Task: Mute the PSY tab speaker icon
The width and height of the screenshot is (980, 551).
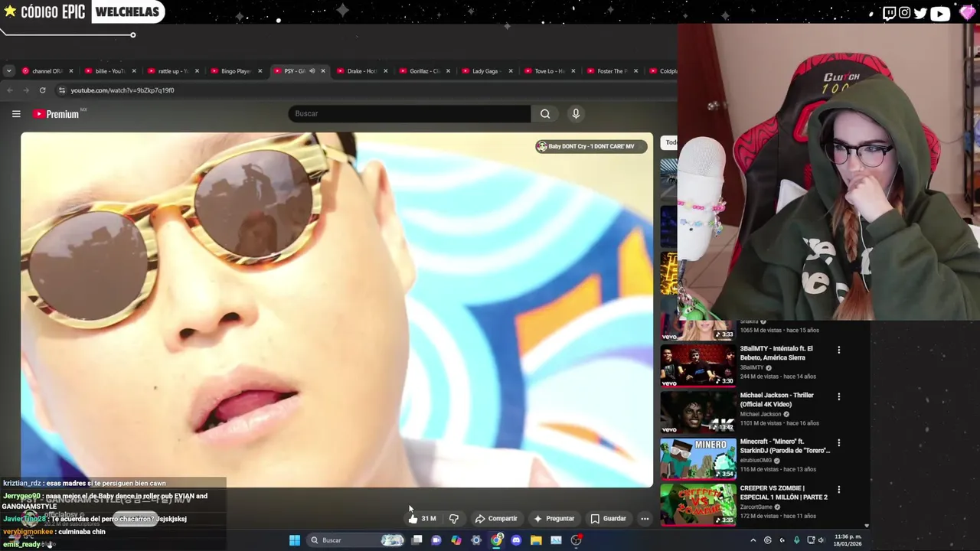Action: tap(312, 71)
